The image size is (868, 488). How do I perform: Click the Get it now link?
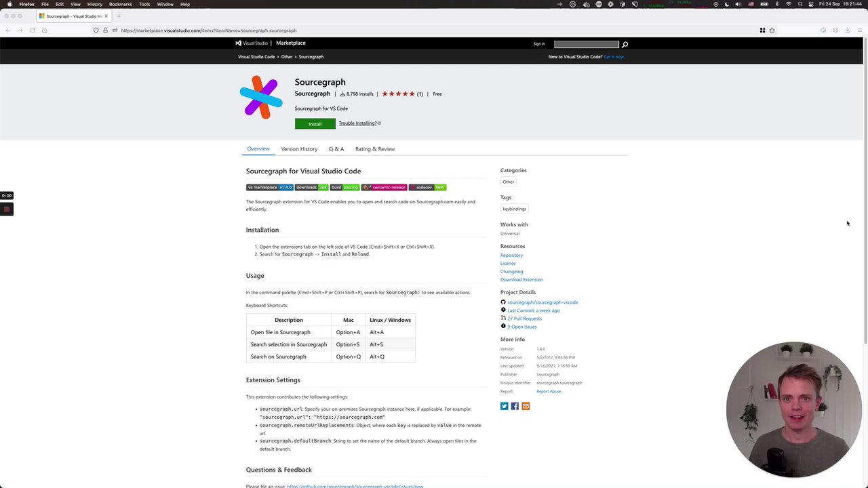[x=614, y=57]
